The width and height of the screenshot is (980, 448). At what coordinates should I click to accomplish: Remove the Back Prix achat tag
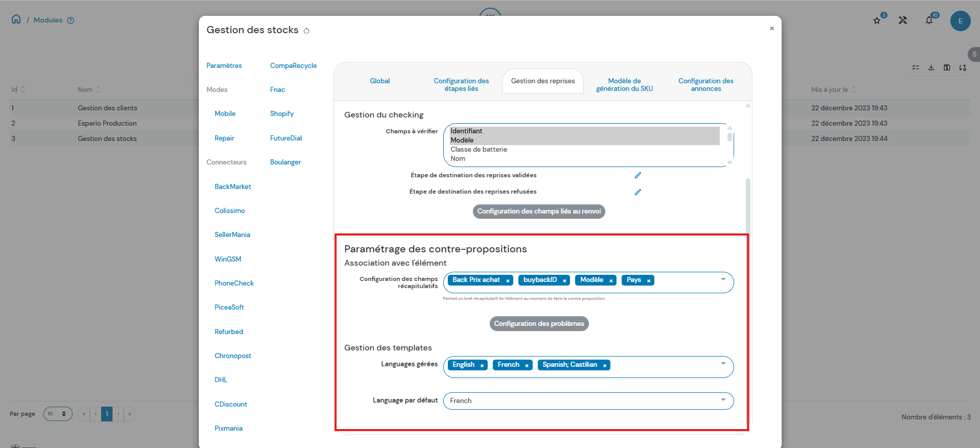click(508, 280)
